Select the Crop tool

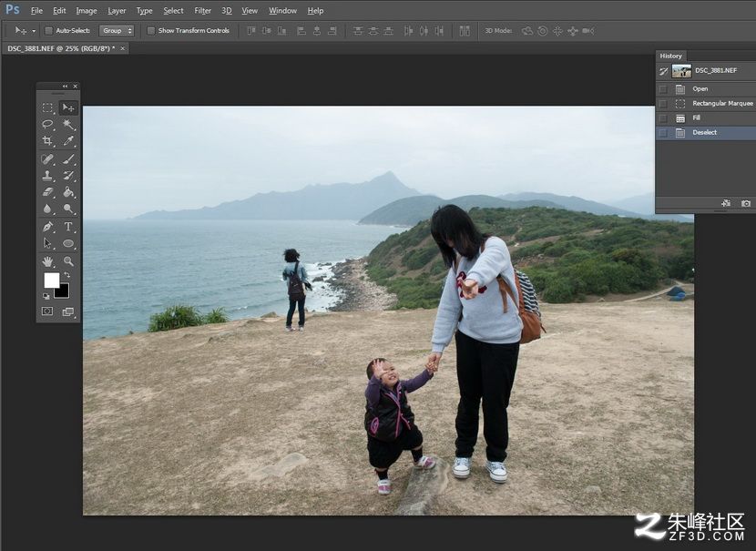click(x=47, y=141)
